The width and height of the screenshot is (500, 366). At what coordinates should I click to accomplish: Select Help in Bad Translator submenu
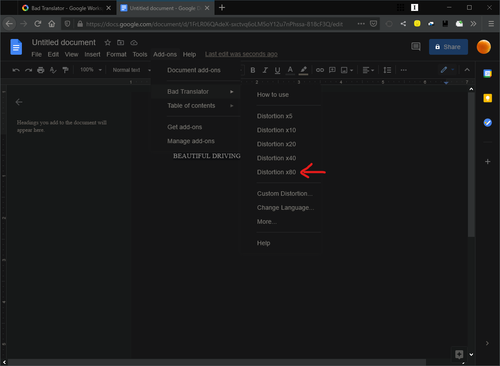tap(281, 243)
